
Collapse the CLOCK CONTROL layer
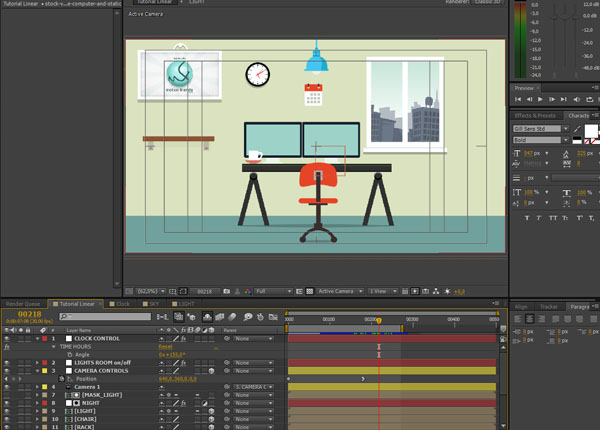(37, 339)
